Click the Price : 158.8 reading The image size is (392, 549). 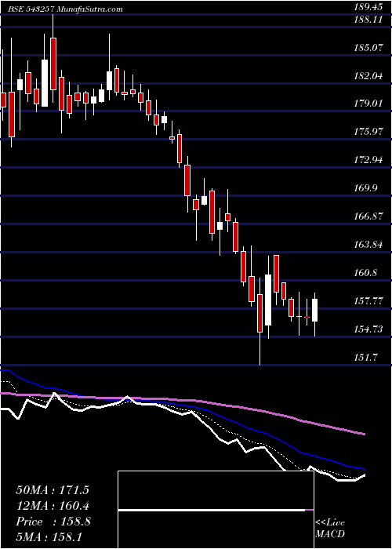pyautogui.click(x=53, y=522)
